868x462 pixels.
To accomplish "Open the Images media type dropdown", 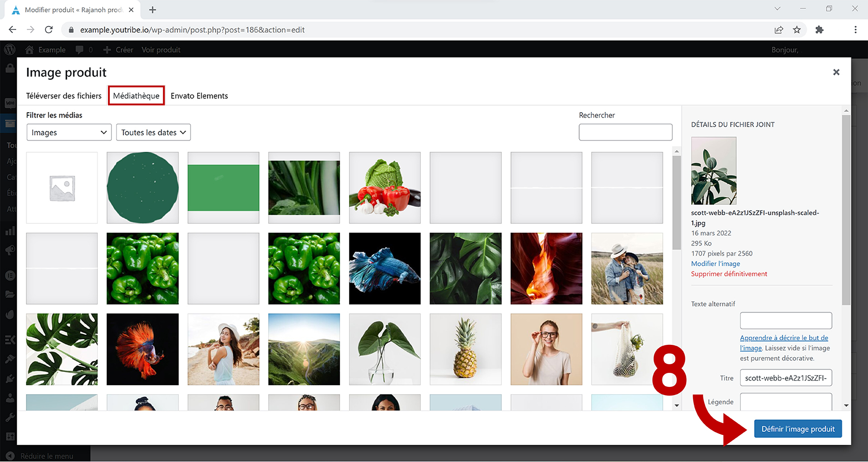I will point(69,133).
